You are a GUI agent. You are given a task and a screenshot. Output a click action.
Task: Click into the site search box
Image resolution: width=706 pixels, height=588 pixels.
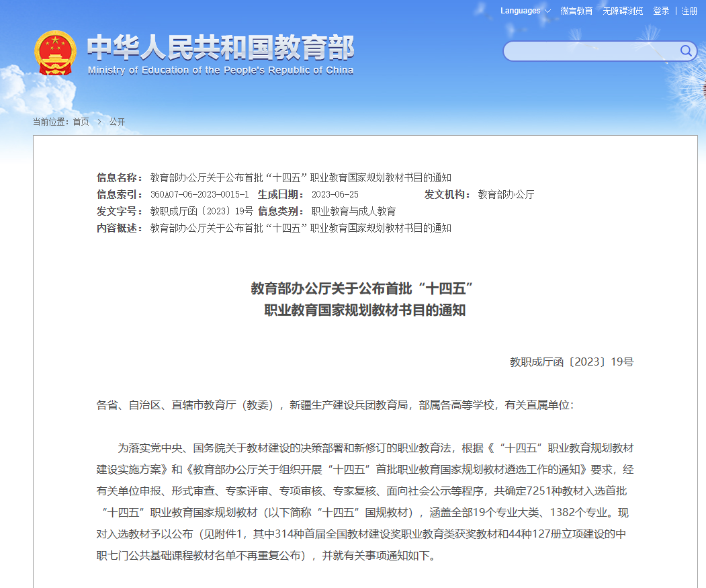pos(591,51)
